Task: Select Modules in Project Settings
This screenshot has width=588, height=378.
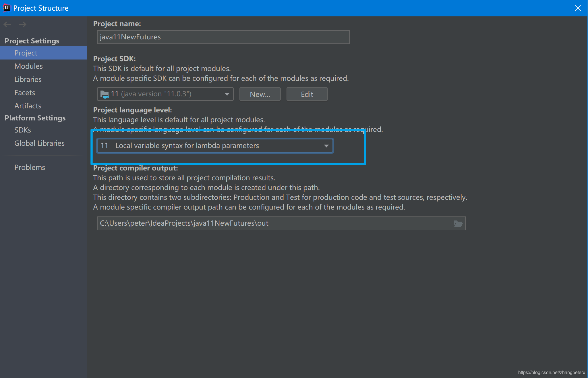Action: pyautogui.click(x=28, y=66)
